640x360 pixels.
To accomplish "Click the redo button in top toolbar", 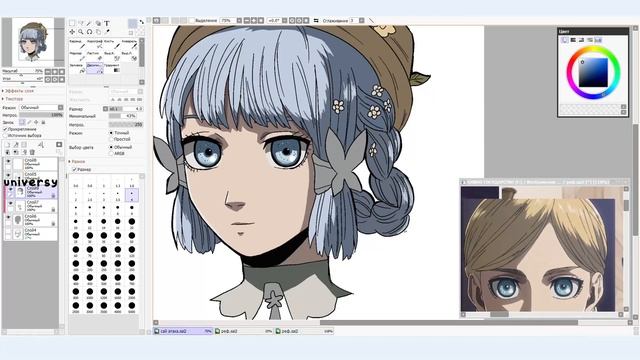I will [x=165, y=20].
